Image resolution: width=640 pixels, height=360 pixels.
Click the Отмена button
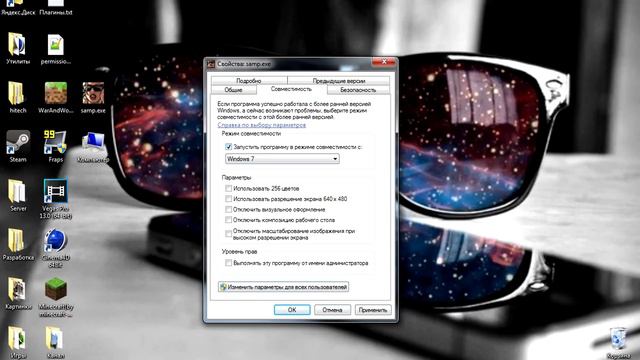pyautogui.click(x=332, y=310)
